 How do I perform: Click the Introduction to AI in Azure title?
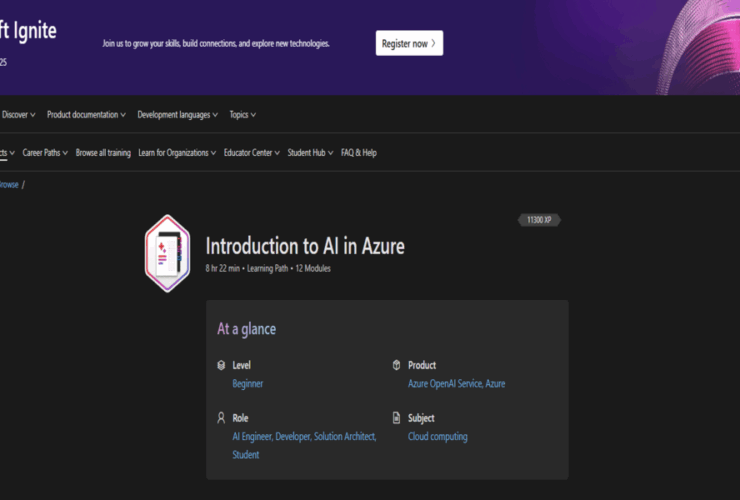click(x=305, y=246)
